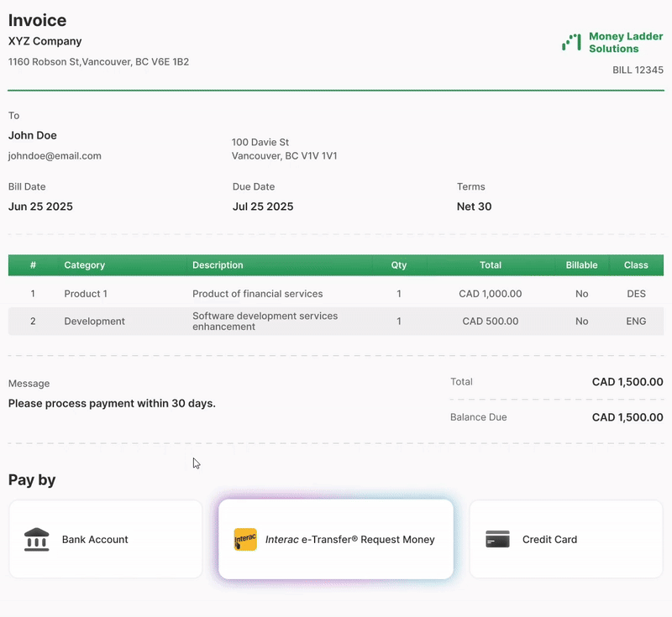Image resolution: width=672 pixels, height=617 pixels.
Task: Pay with the Credit Card option
Action: [x=566, y=540]
